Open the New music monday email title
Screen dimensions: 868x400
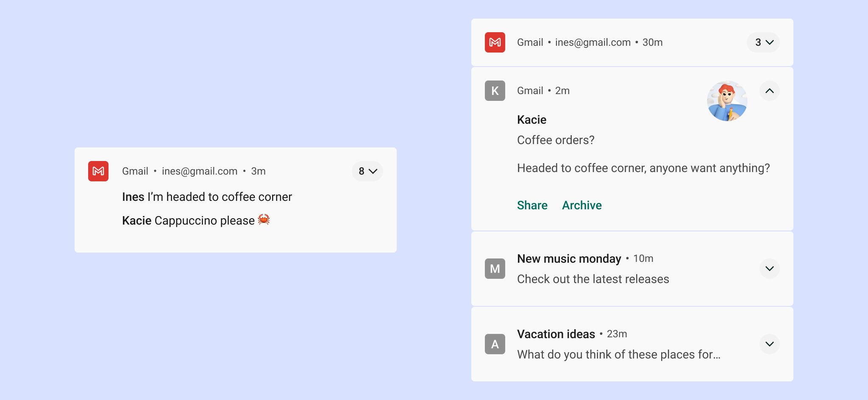click(569, 259)
